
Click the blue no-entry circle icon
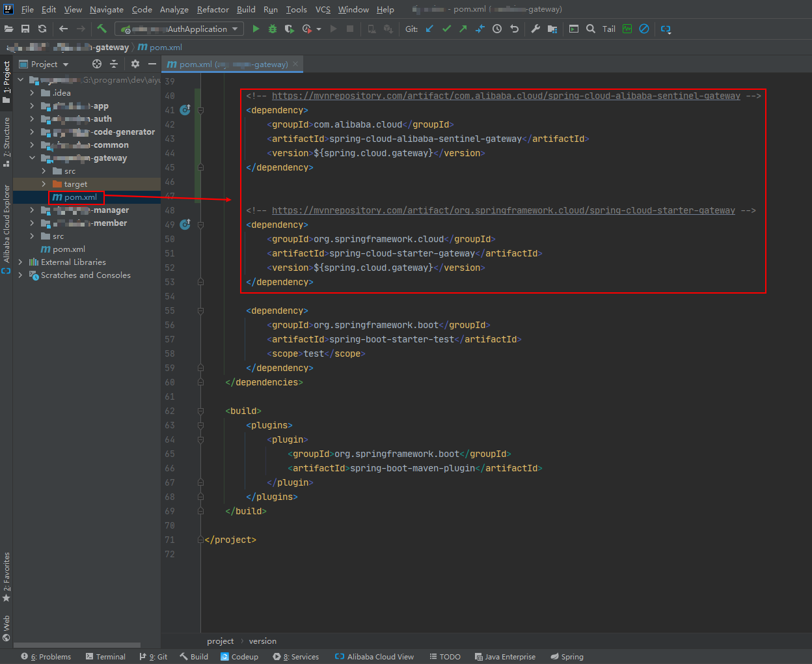[644, 29]
